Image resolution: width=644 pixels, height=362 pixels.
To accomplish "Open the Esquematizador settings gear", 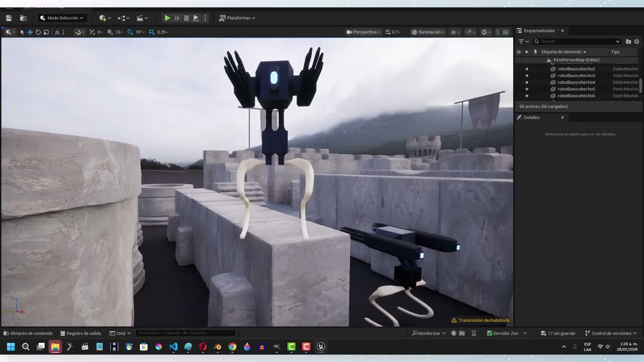I will 636,41.
